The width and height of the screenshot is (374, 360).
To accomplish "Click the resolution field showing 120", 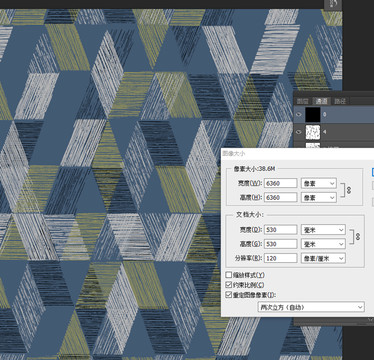I will (280, 258).
